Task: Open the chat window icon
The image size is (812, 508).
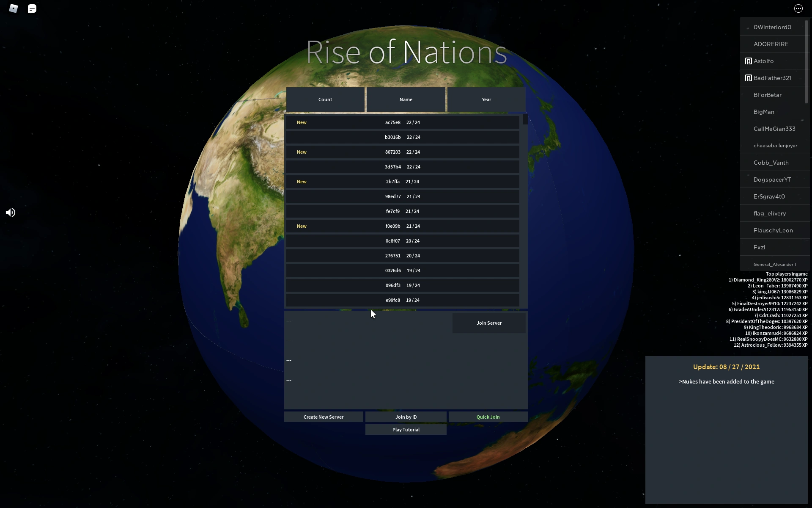Action: click(32, 8)
